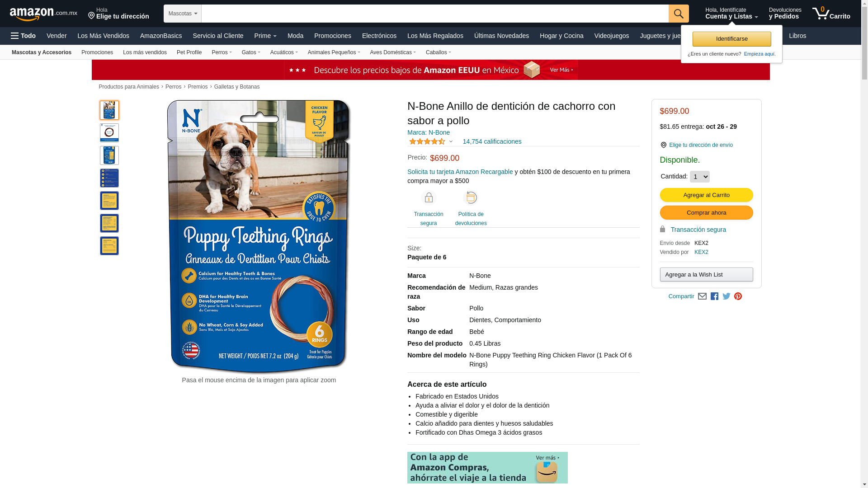
Task: Open Servicio al Cliente menu item
Action: point(218,36)
